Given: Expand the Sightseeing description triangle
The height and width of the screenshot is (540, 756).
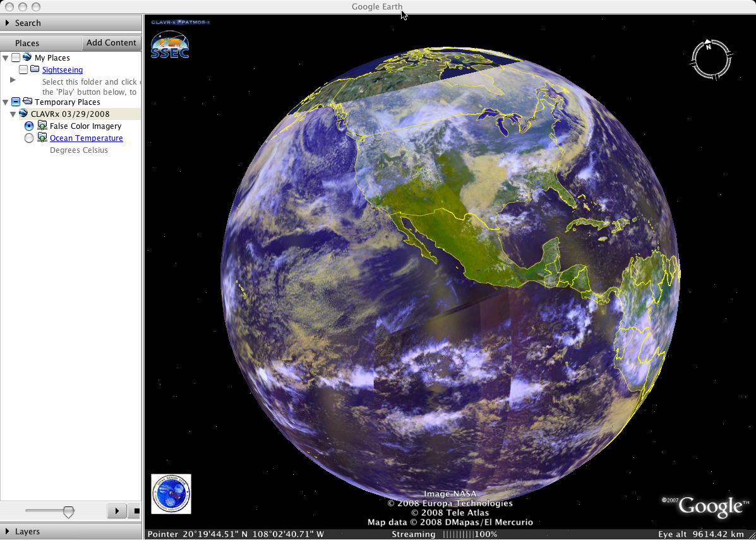Looking at the screenshot, I should coord(13,80).
